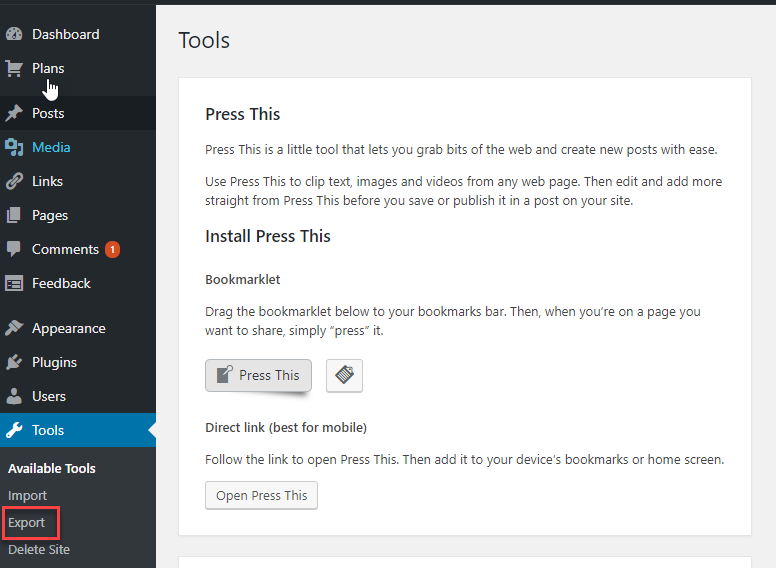
Task: Click the copy bookmarklet code icon button
Action: coord(344,376)
